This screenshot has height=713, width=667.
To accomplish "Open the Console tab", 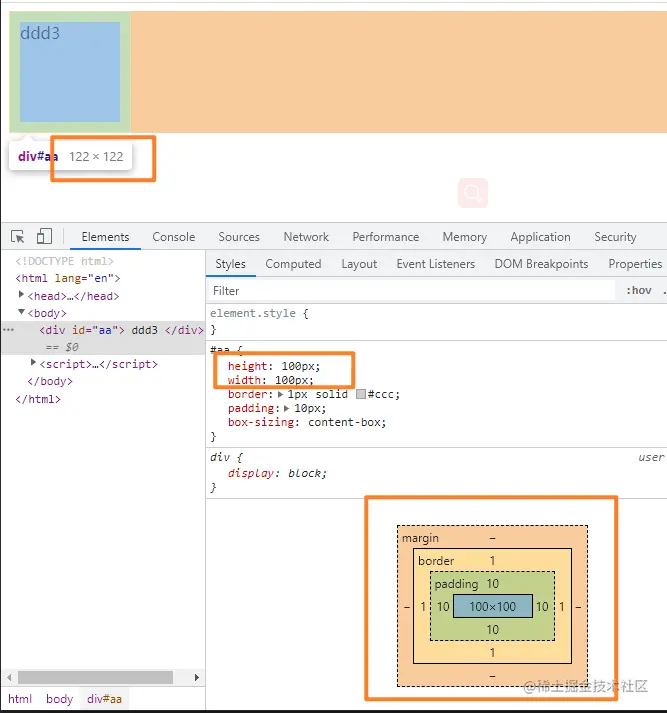I will 174,237.
